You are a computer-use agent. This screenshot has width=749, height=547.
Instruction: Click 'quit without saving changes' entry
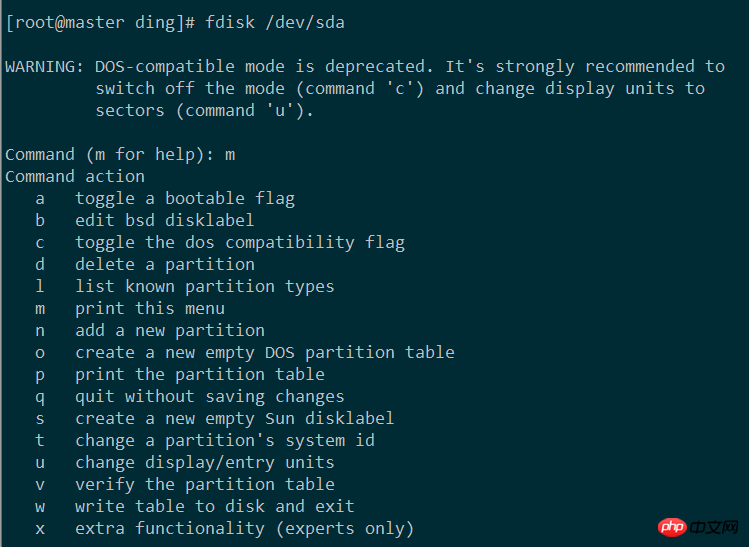[210, 396]
